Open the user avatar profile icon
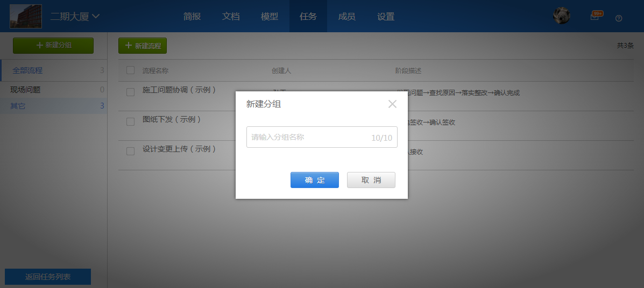Viewport: 644px width, 288px height. click(x=561, y=16)
